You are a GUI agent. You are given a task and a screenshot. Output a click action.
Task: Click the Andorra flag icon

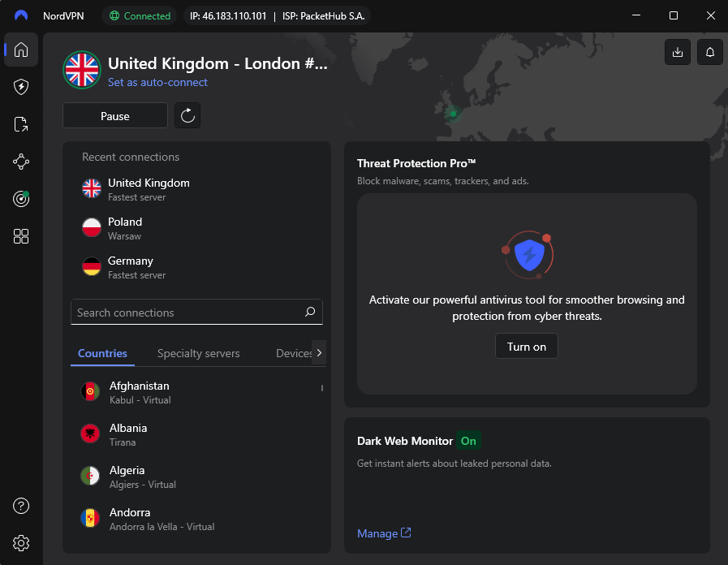tap(90, 518)
